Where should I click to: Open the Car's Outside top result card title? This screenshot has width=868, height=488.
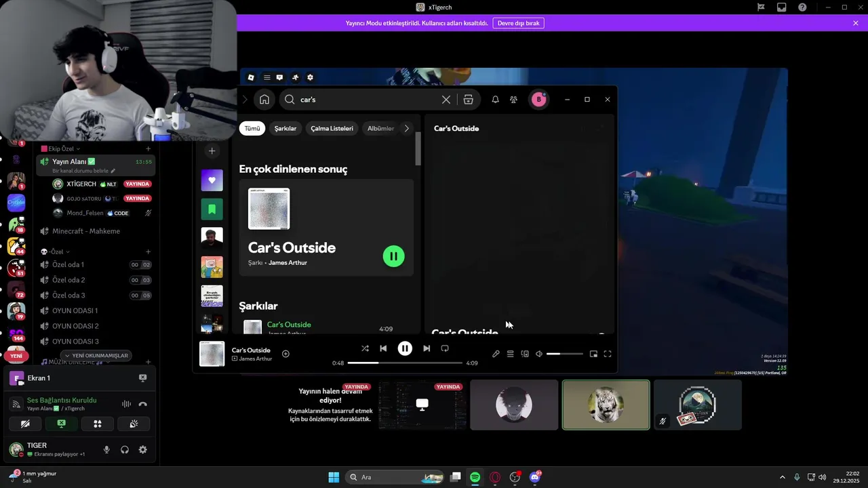tap(292, 247)
